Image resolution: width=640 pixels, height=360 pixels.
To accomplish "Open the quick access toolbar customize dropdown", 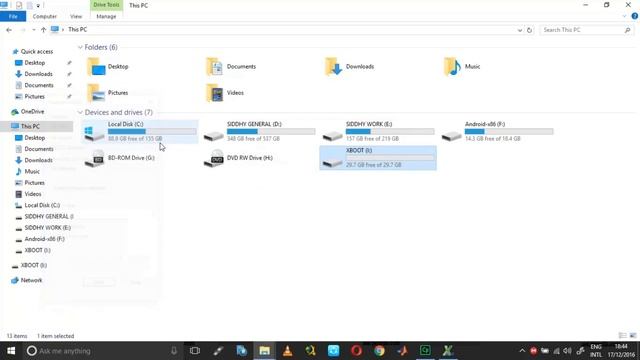I will click(38, 5).
